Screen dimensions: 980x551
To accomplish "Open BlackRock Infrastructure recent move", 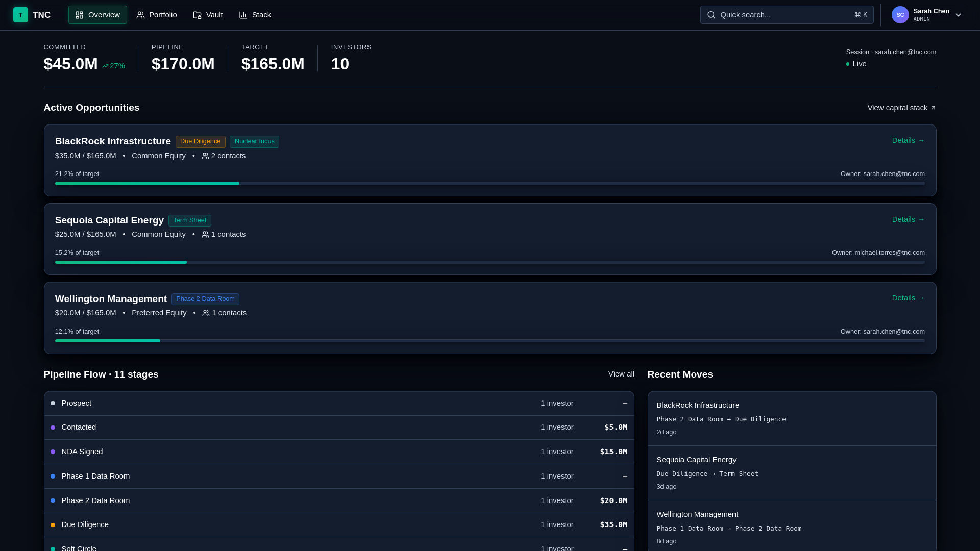I will tap(792, 418).
